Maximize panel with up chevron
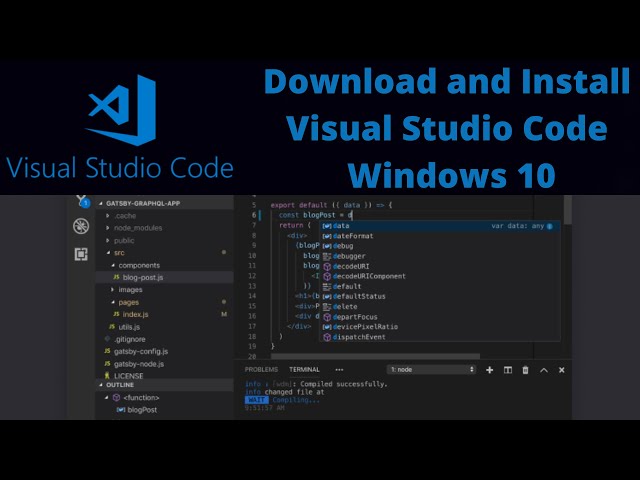The width and height of the screenshot is (640, 480). point(544,370)
